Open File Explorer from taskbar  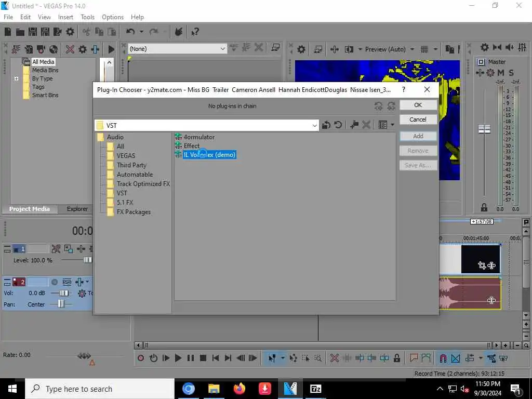click(214, 389)
